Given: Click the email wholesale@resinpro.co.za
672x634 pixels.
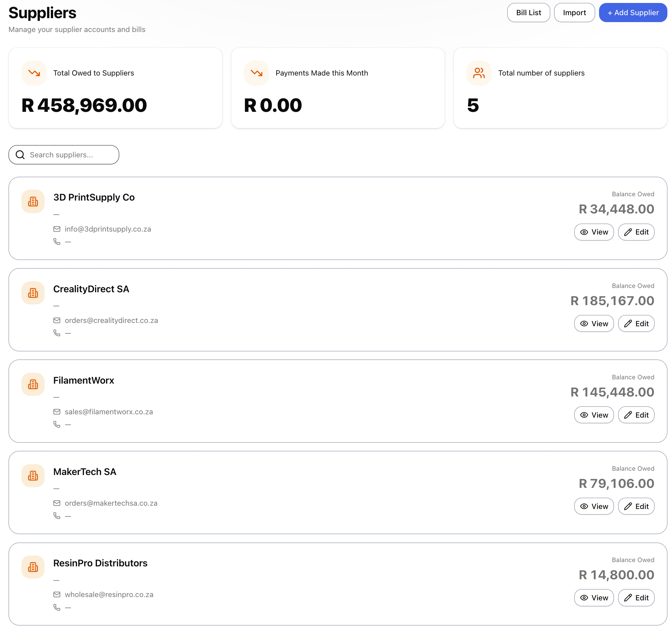Looking at the screenshot, I should coord(109,594).
